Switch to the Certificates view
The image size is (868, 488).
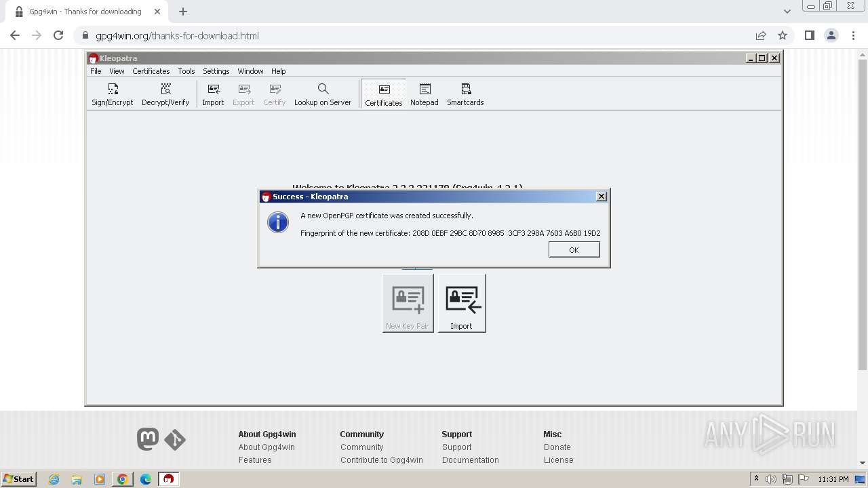coord(384,94)
